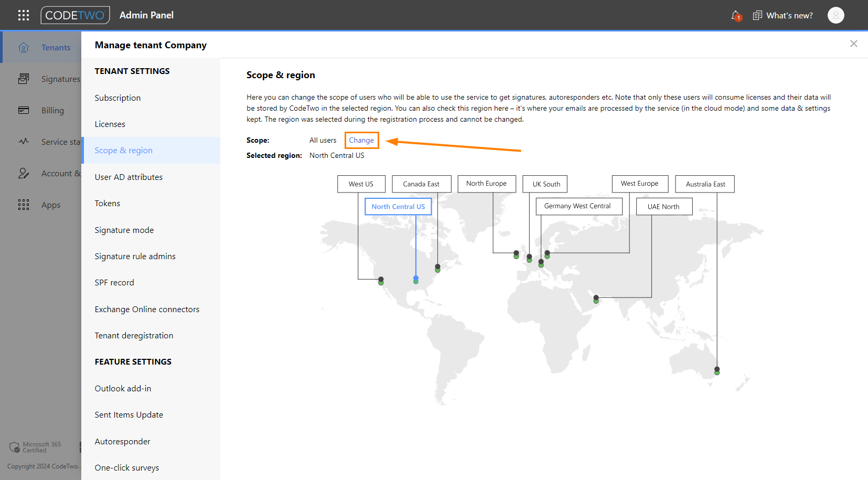Screen dimensions: 868x480
Task: Click the blue North Central US map marker
Action: click(x=416, y=280)
